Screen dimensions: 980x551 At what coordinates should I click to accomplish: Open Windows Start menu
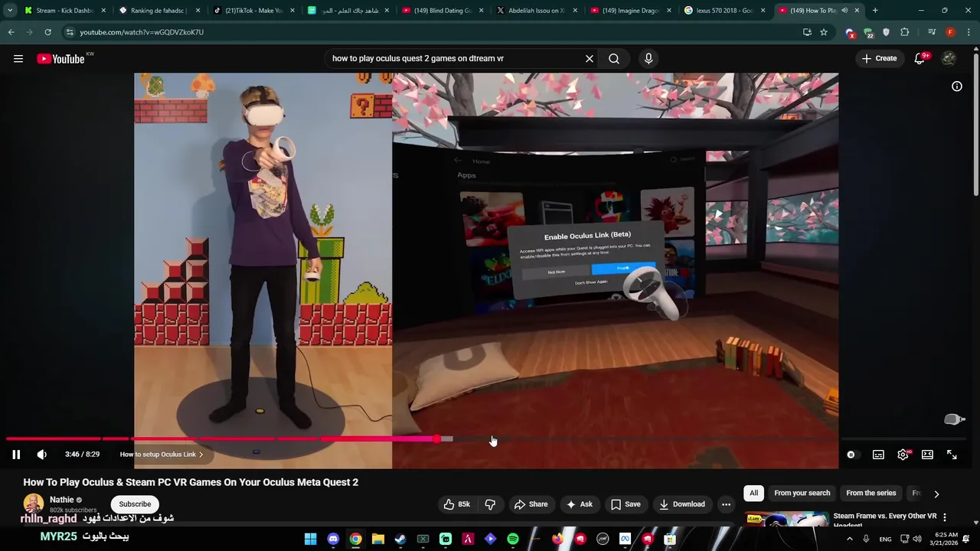pos(310,539)
